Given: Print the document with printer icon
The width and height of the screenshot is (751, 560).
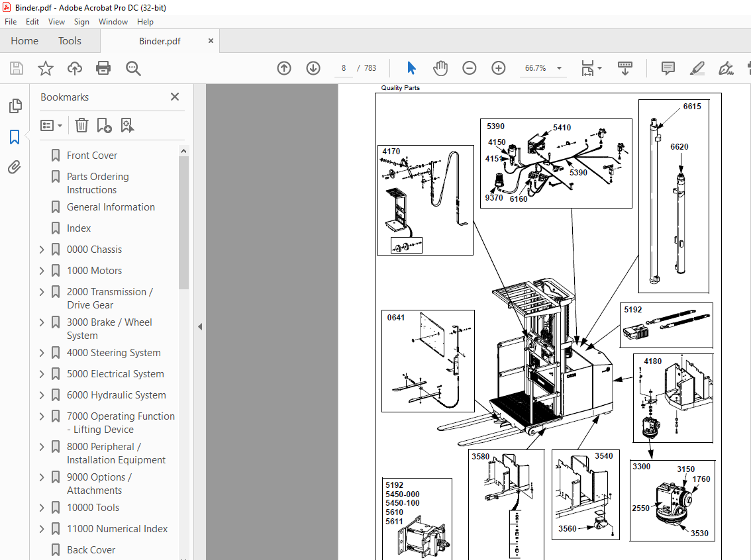Looking at the screenshot, I should pos(103,68).
